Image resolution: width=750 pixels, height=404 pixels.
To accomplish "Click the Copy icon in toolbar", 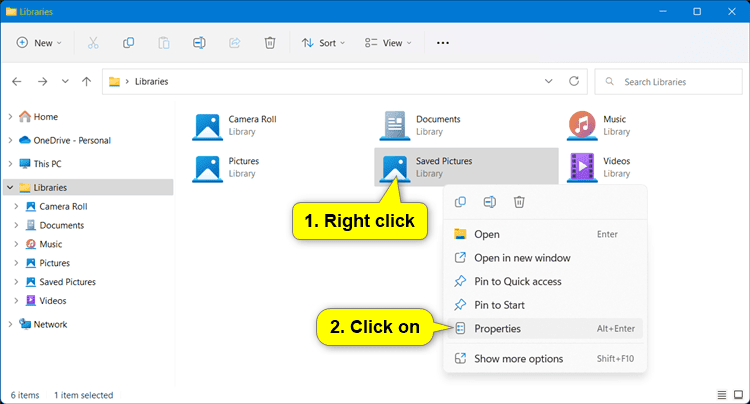I will (128, 43).
